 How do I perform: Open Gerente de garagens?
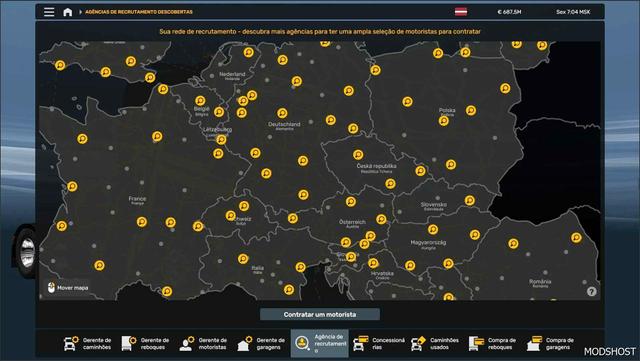pyautogui.click(x=261, y=343)
